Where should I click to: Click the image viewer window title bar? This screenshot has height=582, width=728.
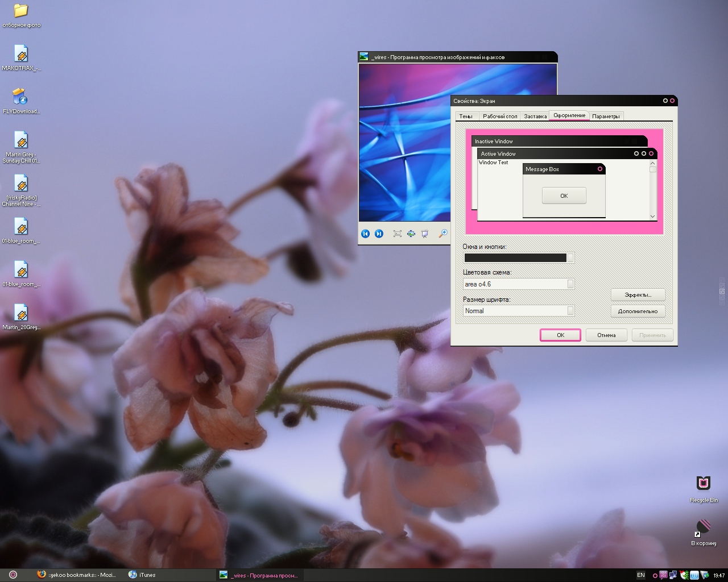click(x=457, y=57)
